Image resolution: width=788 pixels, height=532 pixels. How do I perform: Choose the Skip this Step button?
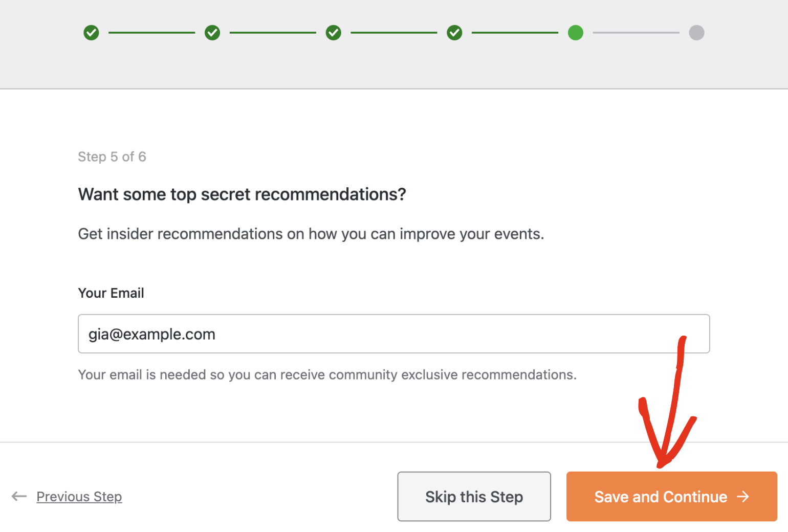(474, 496)
